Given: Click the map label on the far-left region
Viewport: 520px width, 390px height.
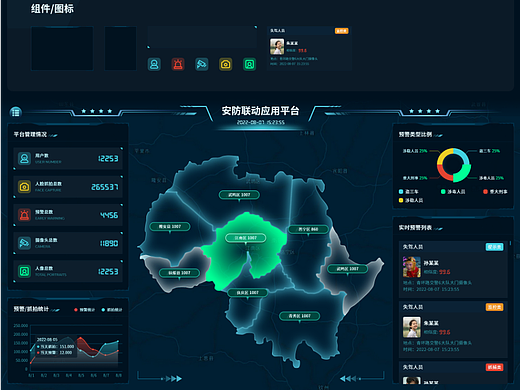Looking at the screenshot, I should coord(170,227).
